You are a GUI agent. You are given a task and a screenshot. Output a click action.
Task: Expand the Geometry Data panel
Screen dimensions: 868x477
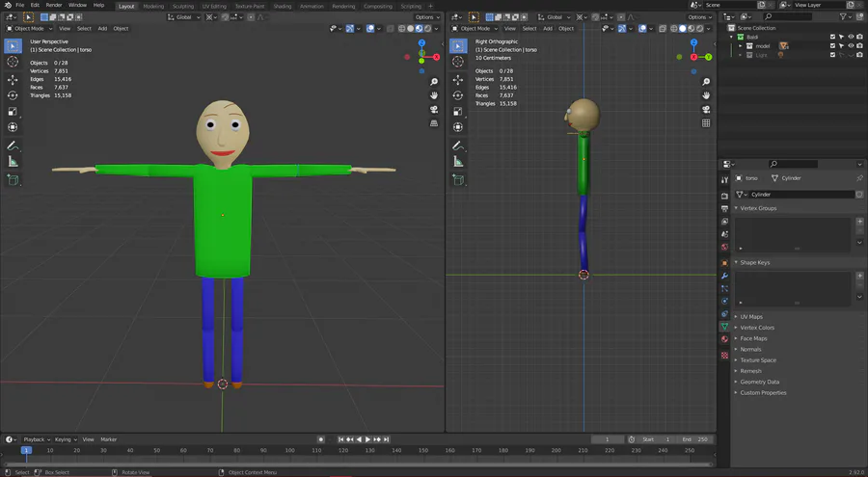click(x=759, y=382)
